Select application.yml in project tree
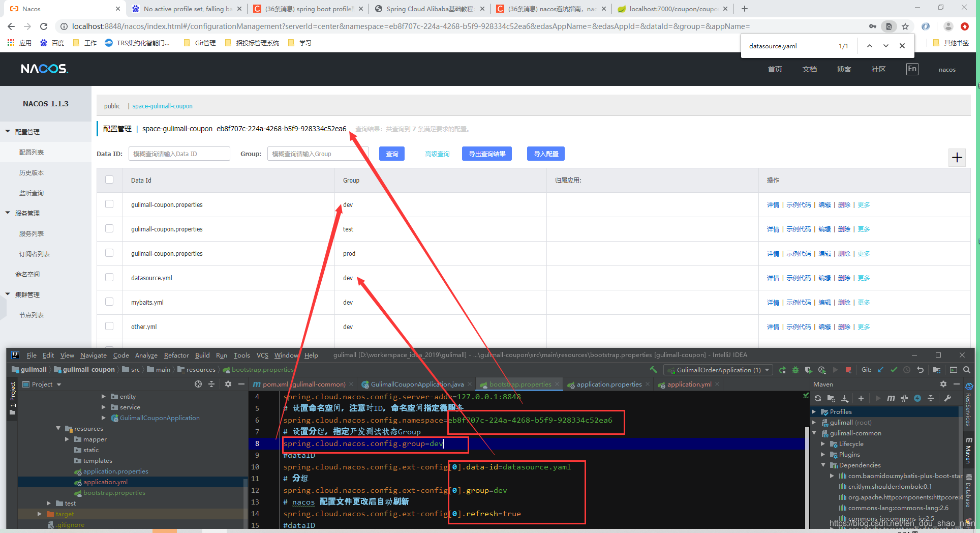 point(105,482)
